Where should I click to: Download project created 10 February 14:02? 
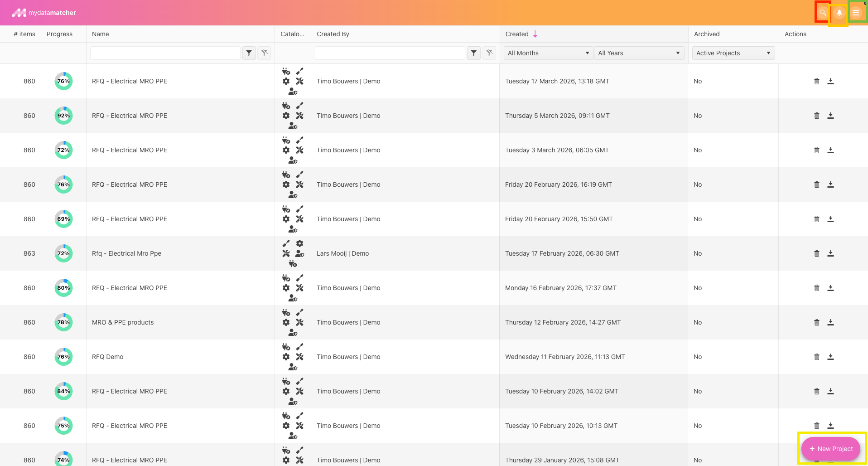click(x=830, y=391)
